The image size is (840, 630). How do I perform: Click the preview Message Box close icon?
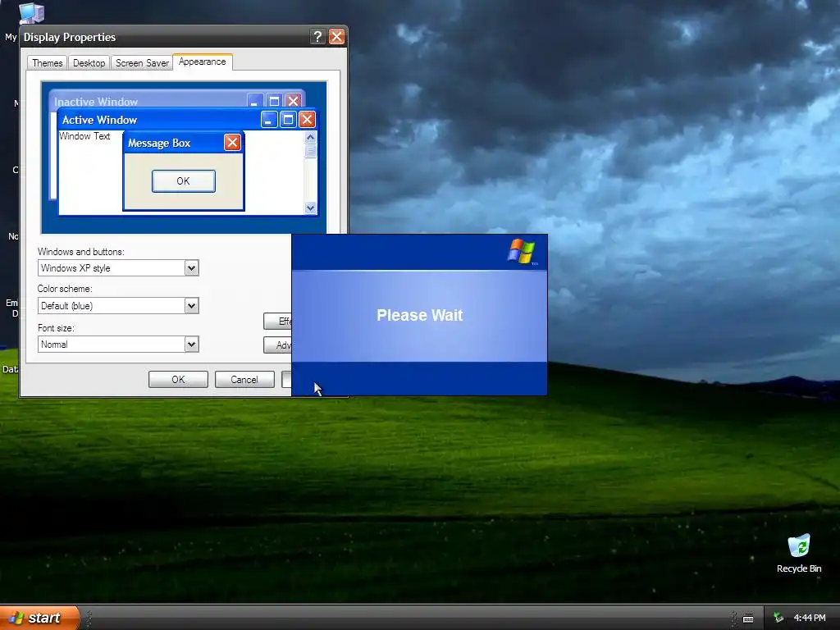pos(232,143)
